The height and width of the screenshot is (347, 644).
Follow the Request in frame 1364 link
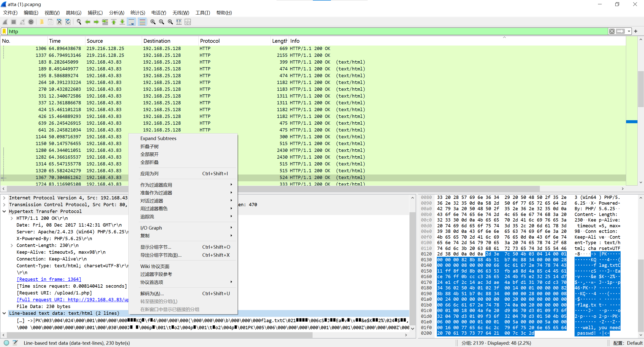(49, 279)
